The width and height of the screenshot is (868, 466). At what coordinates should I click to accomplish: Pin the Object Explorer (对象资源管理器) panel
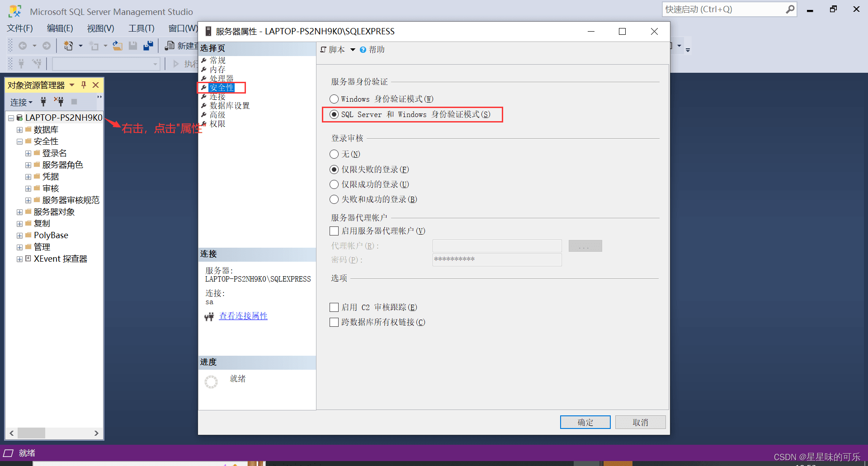tap(84, 85)
